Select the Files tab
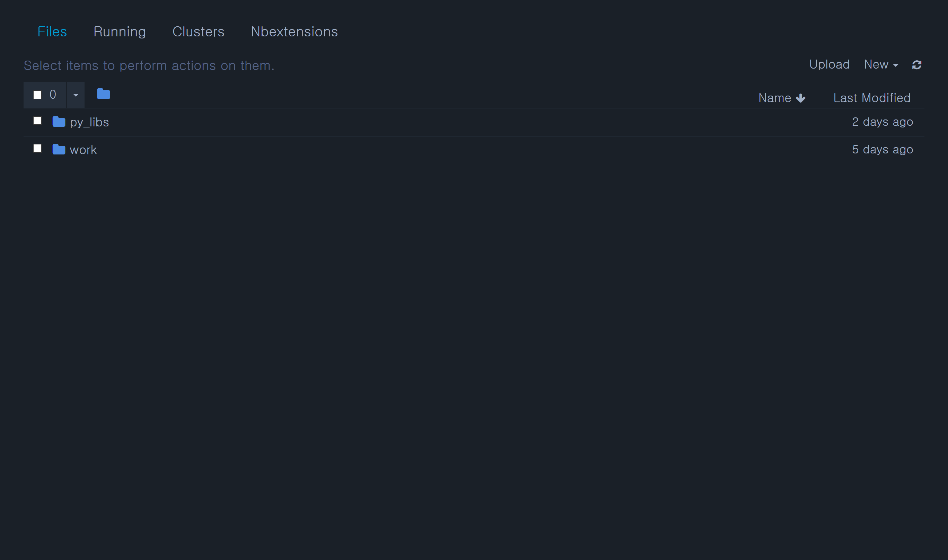The width and height of the screenshot is (948, 560). (52, 32)
